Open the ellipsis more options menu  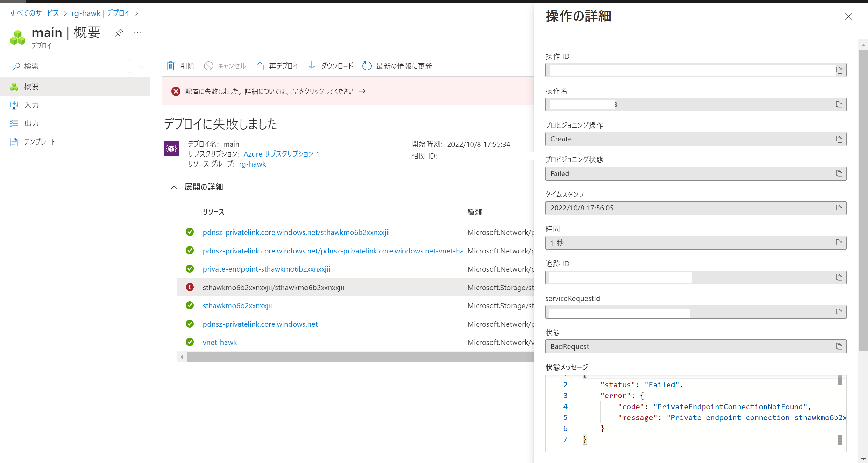[137, 33]
